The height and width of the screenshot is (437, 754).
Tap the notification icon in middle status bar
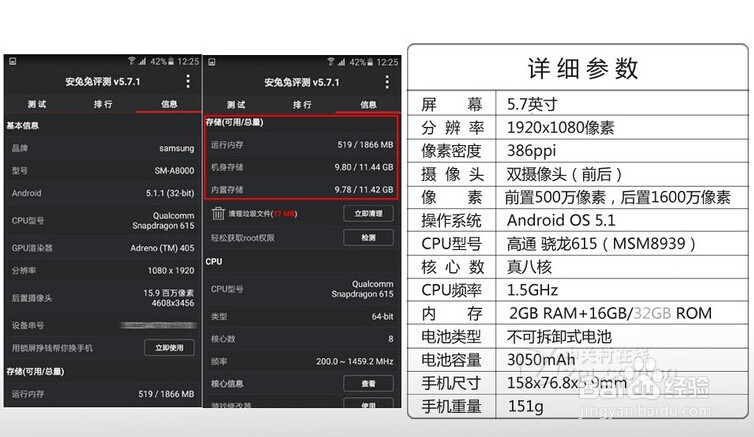[212, 62]
